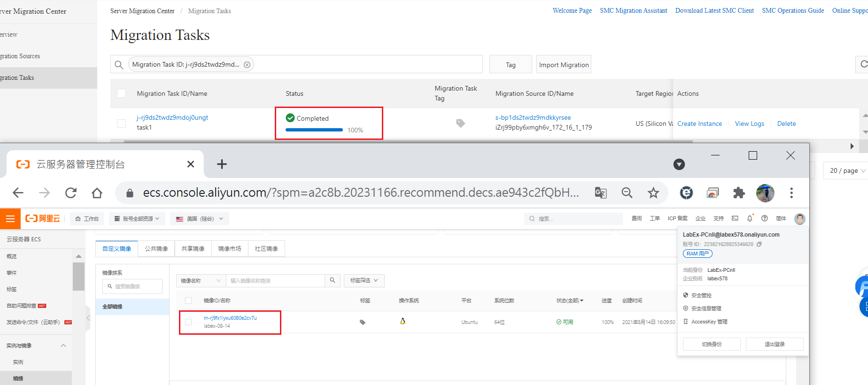Click the tag icon in task1 row
Image resolution: width=868 pixels, height=385 pixels.
point(460,123)
